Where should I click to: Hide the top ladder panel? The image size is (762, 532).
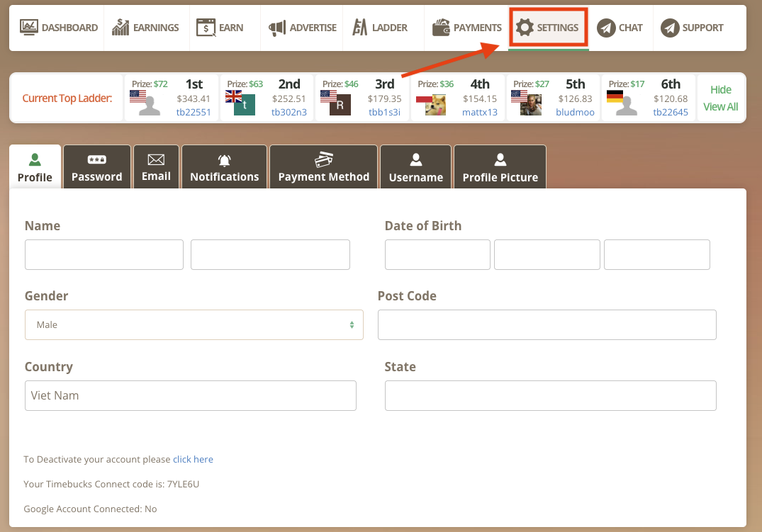click(x=720, y=90)
